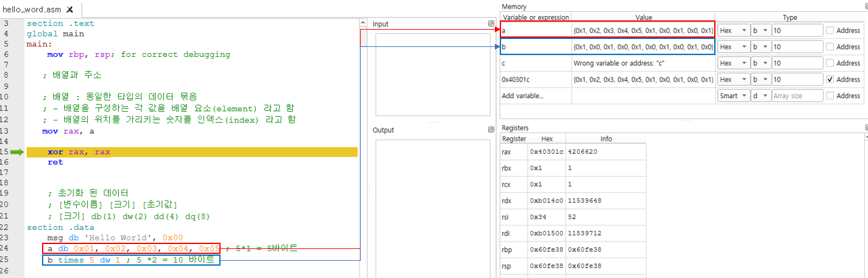This screenshot has height=278, width=868.
Task: Click array size field for variable b
Action: [x=797, y=47]
